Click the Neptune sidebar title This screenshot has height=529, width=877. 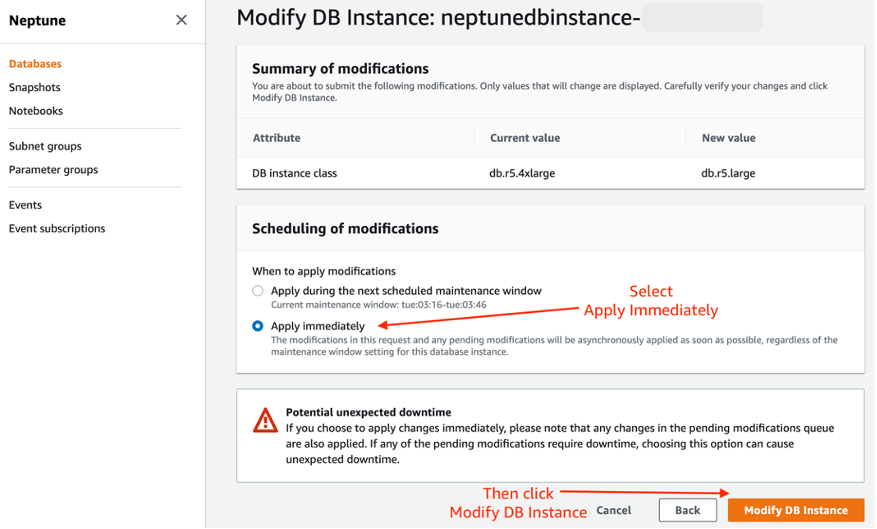[38, 20]
